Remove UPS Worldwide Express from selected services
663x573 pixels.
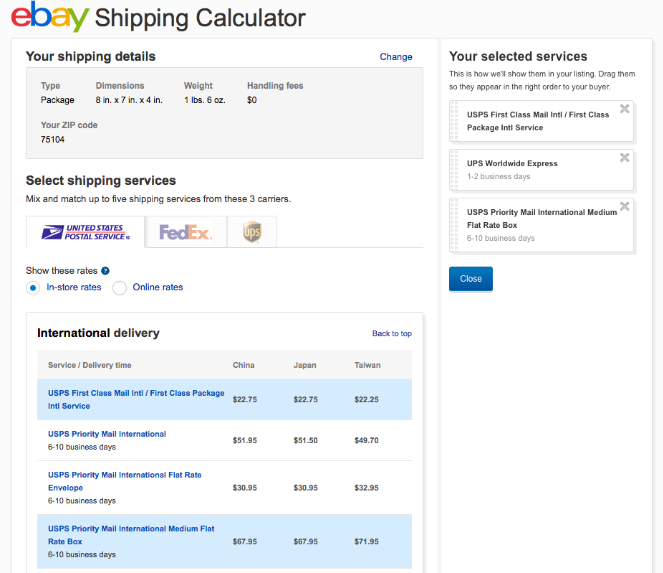point(625,157)
